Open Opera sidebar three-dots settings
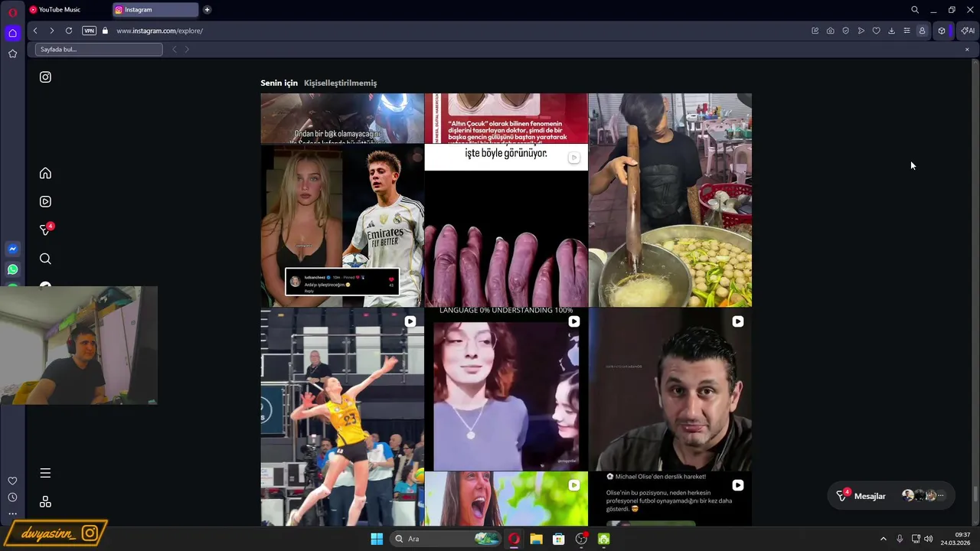 (x=12, y=514)
